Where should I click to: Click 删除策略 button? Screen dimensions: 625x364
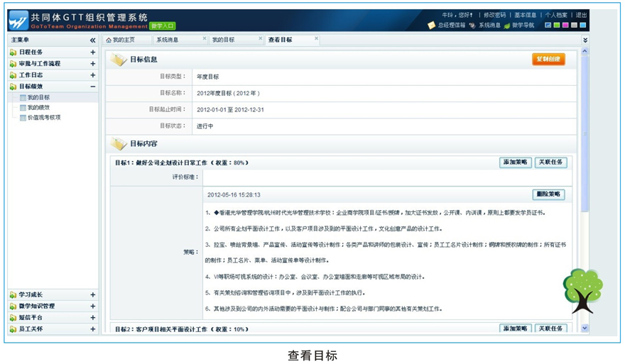coord(548,194)
